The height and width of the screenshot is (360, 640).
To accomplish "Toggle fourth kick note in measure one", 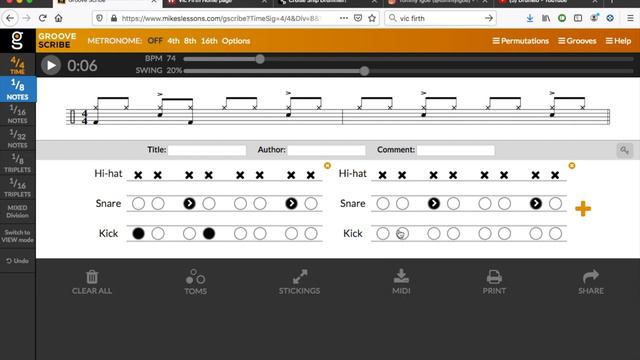I will (x=209, y=233).
